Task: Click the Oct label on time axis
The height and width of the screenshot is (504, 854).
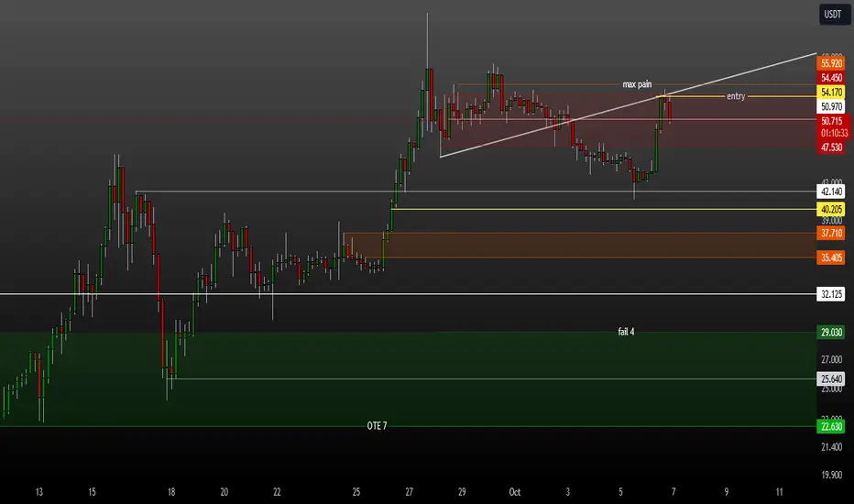Action: (515, 492)
